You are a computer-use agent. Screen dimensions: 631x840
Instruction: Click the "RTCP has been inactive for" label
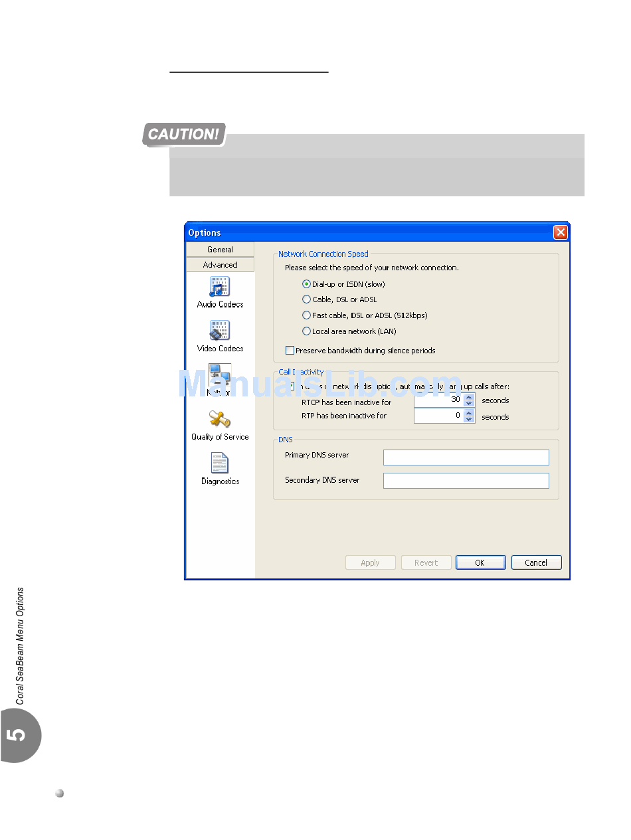[347, 402]
